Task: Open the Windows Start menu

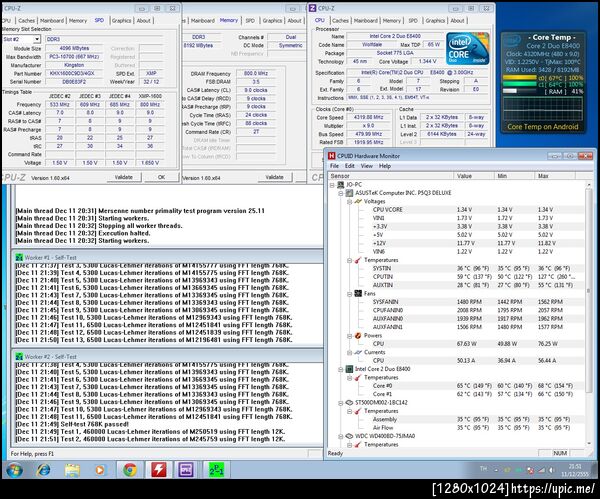Action: point(15,470)
